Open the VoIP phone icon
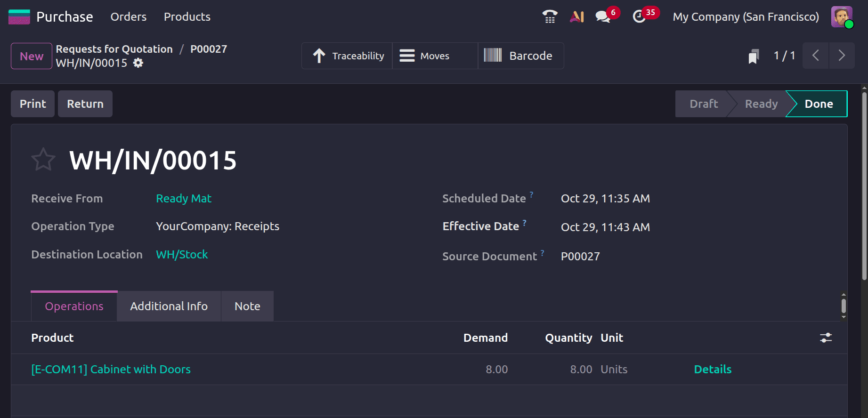This screenshot has width=868, height=418. point(550,16)
